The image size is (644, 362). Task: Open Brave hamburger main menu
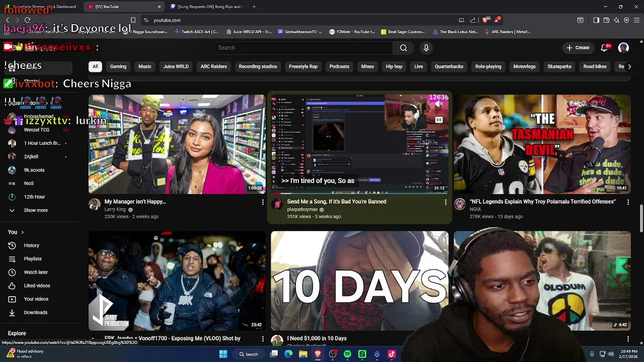tap(636, 20)
